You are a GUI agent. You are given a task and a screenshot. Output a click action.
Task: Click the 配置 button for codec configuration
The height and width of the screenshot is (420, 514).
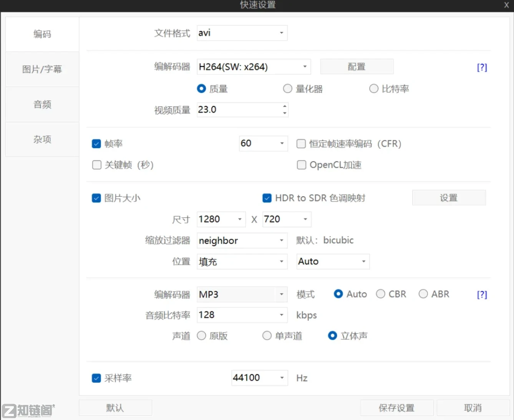click(356, 66)
